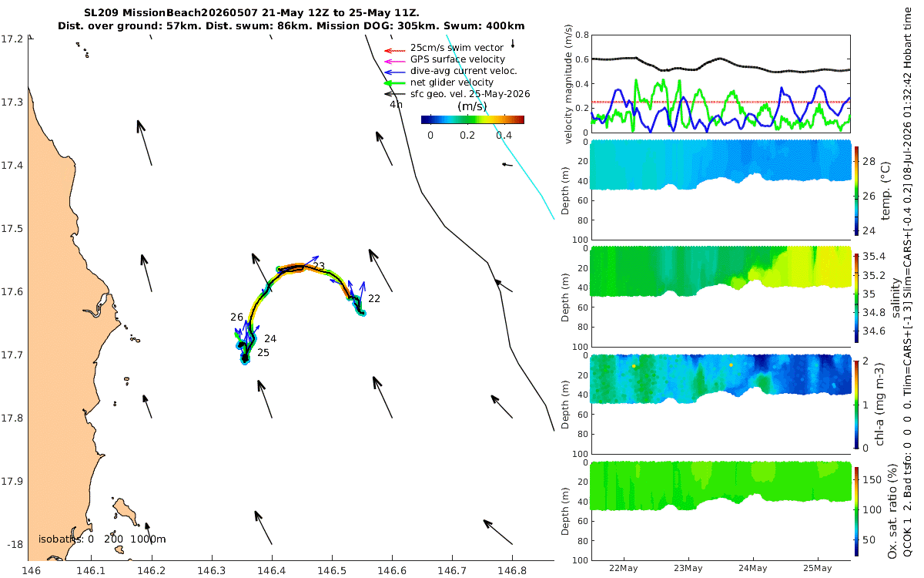Click day marker '22' on the glider track

point(374,298)
